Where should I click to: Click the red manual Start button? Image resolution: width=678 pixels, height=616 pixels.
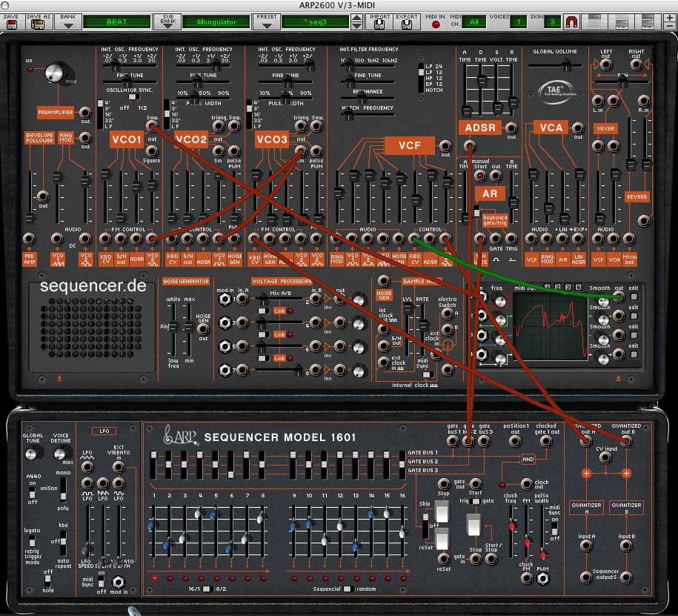480,176
